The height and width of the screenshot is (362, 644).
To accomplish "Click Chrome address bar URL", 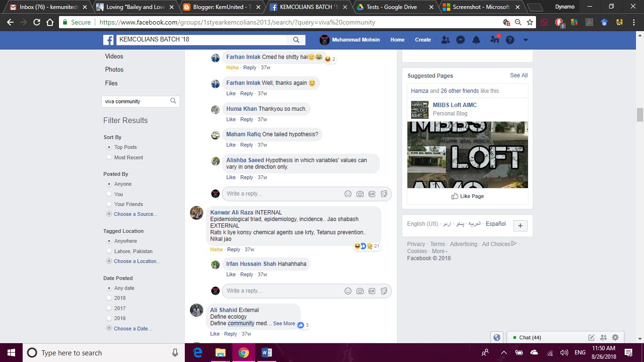I will click(237, 22).
